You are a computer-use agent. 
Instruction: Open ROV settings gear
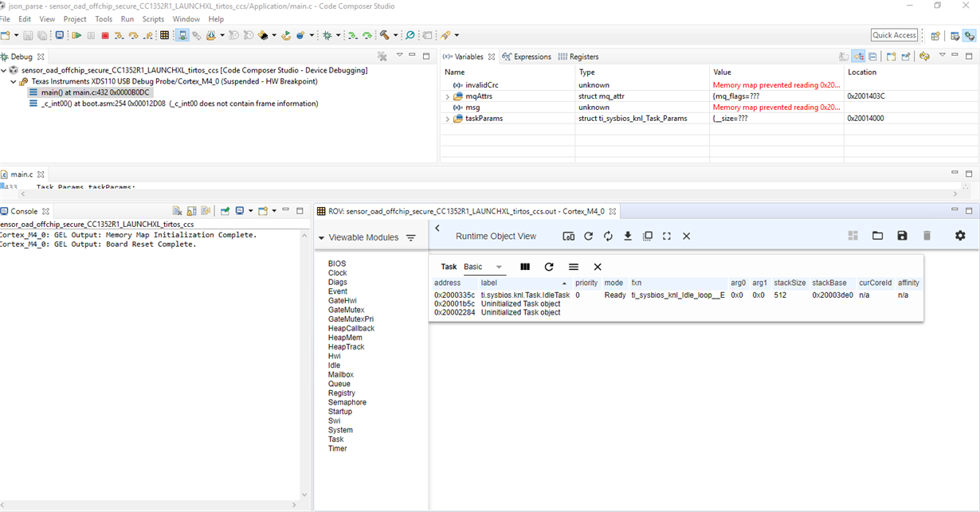(960, 236)
